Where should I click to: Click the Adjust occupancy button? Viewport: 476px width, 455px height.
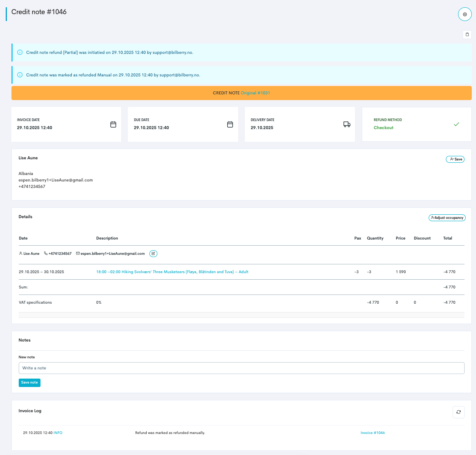(447, 218)
